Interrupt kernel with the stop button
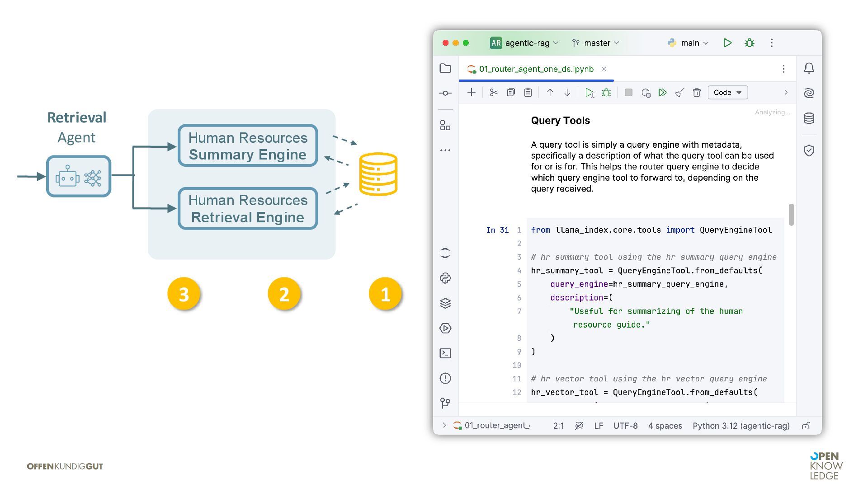Screen dimensions: 868x488 coord(628,93)
